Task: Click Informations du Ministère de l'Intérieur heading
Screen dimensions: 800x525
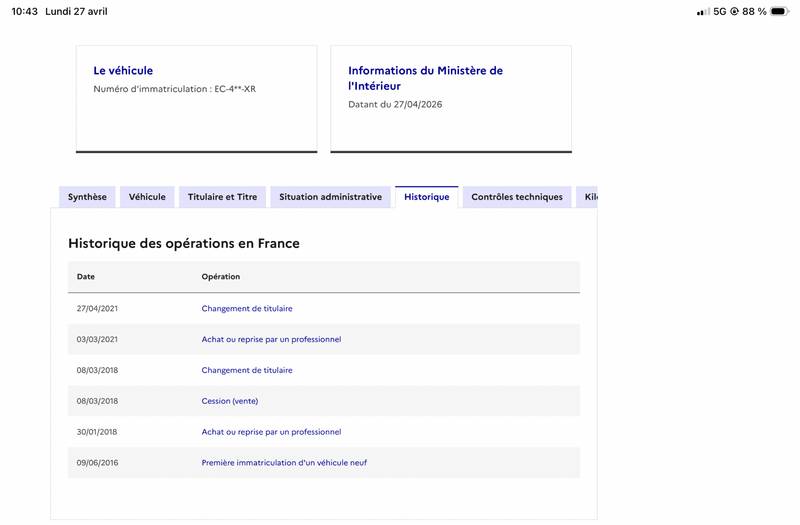Action: (x=426, y=78)
